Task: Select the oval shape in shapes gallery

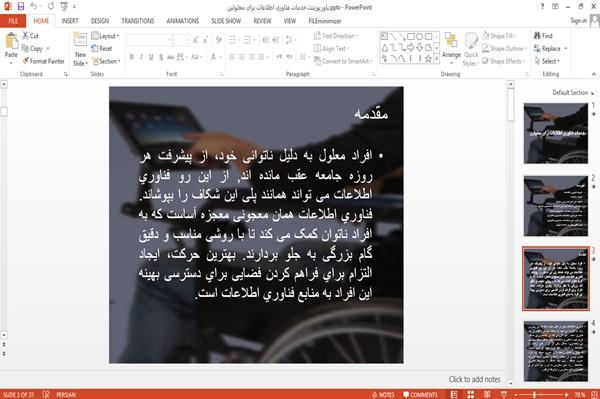Action: click(x=419, y=37)
